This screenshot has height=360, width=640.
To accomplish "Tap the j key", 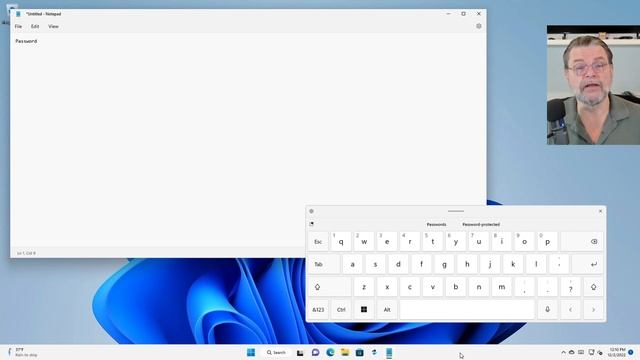I will [490, 264].
